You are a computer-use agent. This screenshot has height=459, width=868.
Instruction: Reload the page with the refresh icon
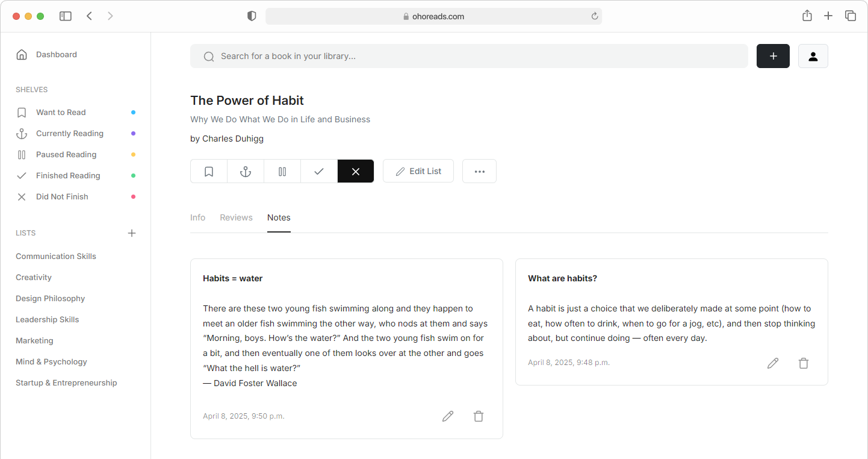pyautogui.click(x=595, y=16)
